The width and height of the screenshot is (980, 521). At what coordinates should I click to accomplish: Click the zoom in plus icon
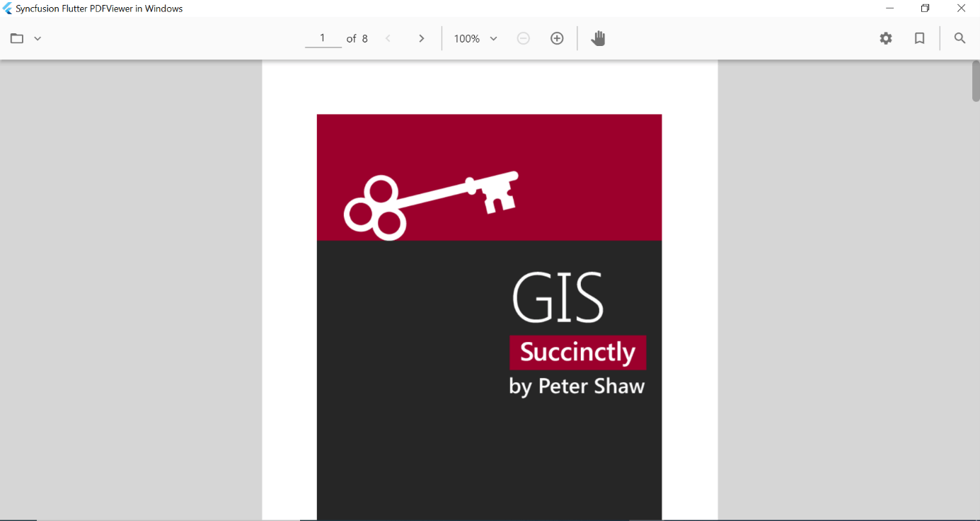pos(557,38)
